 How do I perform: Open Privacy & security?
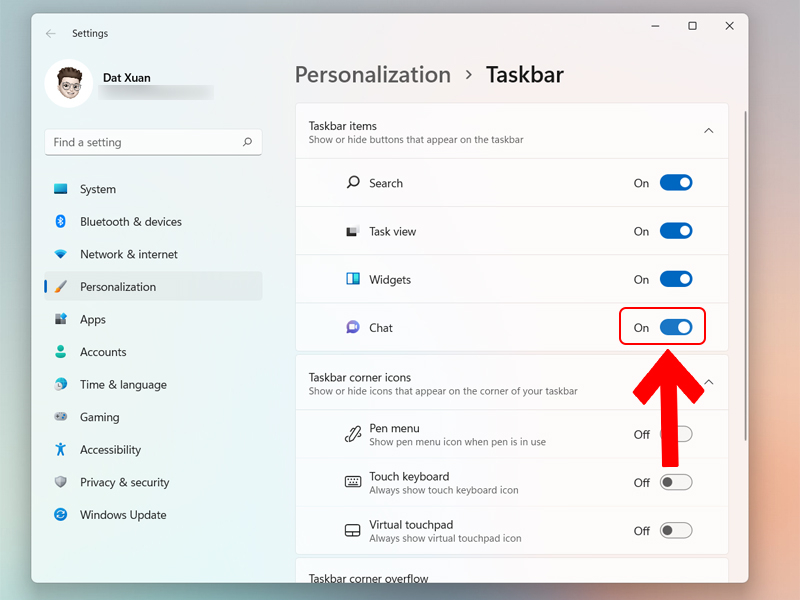click(153, 483)
